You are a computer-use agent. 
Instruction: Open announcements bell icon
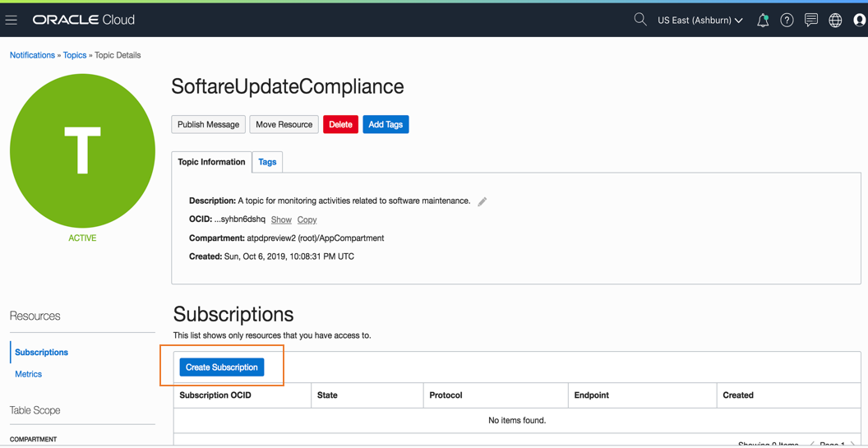click(x=763, y=21)
